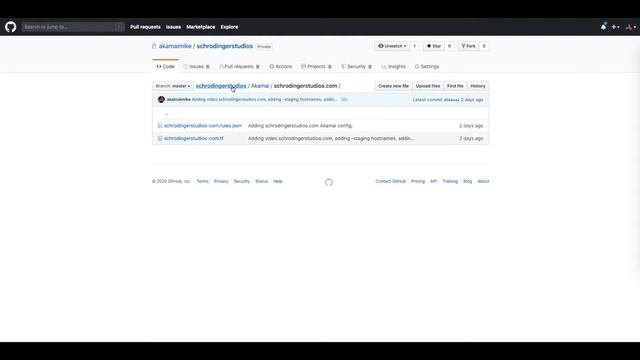Fork the repository

pyautogui.click(x=468, y=46)
